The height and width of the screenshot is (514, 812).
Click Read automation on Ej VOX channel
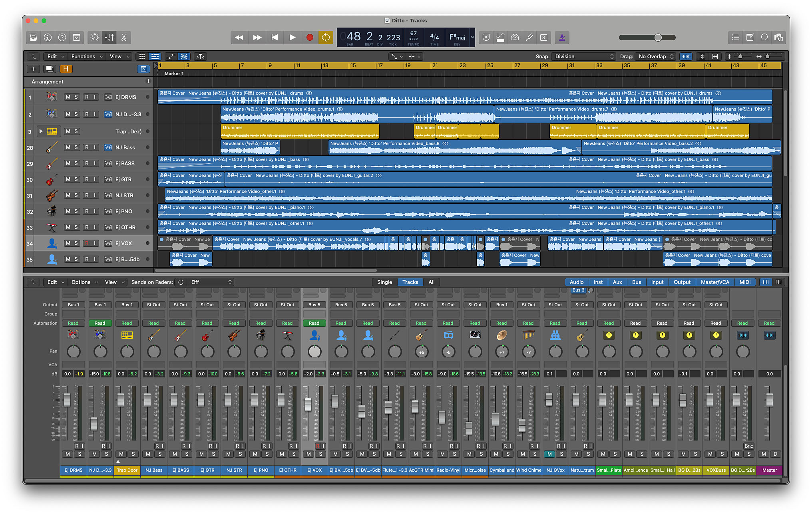(314, 323)
